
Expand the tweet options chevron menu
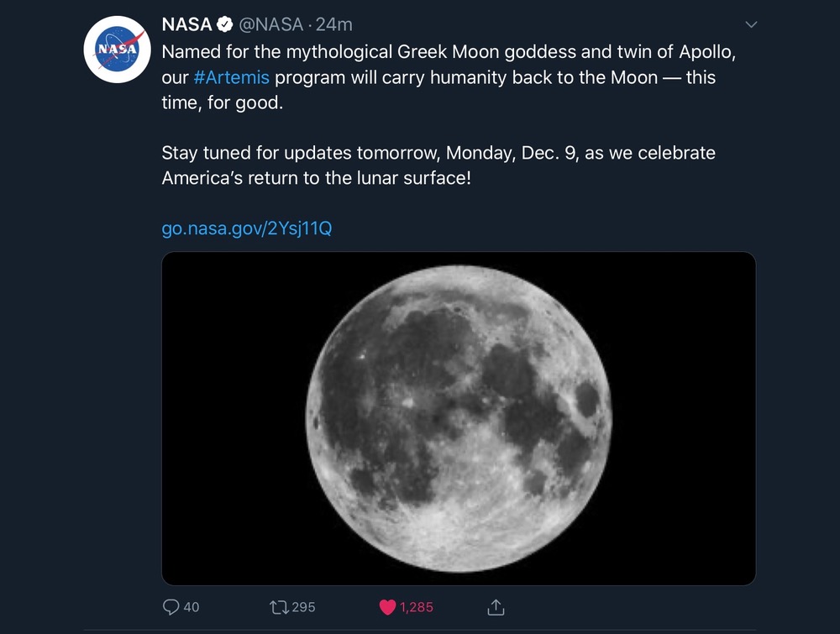pyautogui.click(x=751, y=24)
